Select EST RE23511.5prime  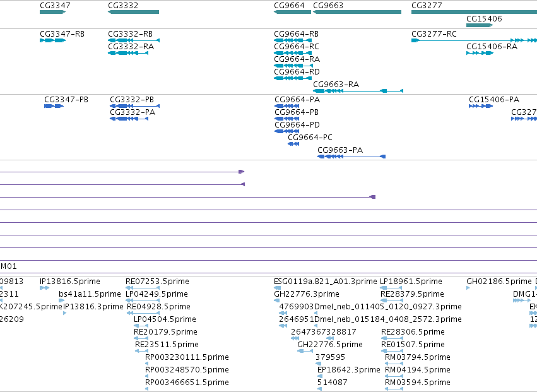click(141, 351)
